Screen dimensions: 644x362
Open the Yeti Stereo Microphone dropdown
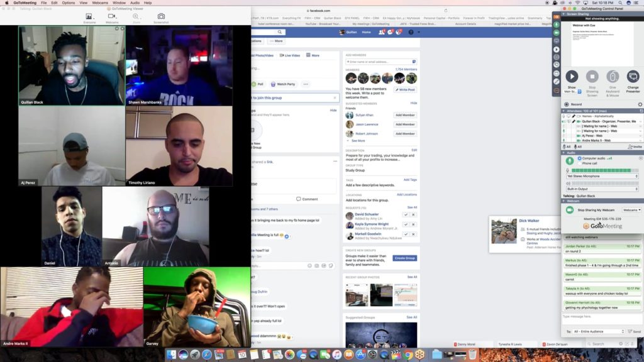click(x=602, y=176)
